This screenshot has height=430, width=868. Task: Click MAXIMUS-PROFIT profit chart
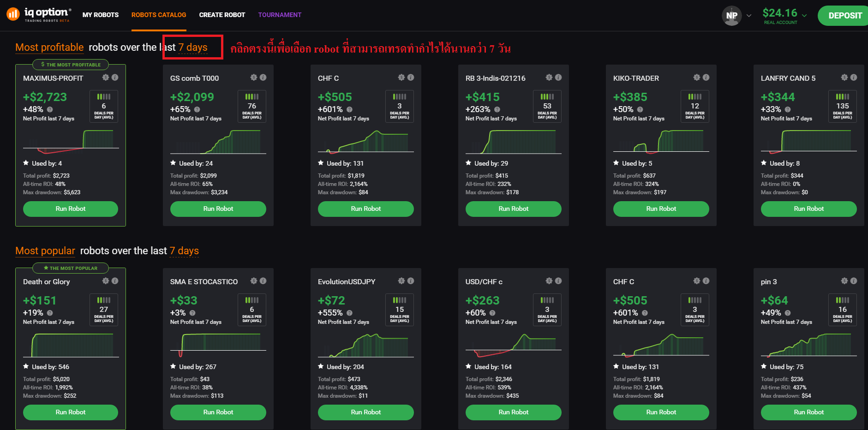pos(71,141)
